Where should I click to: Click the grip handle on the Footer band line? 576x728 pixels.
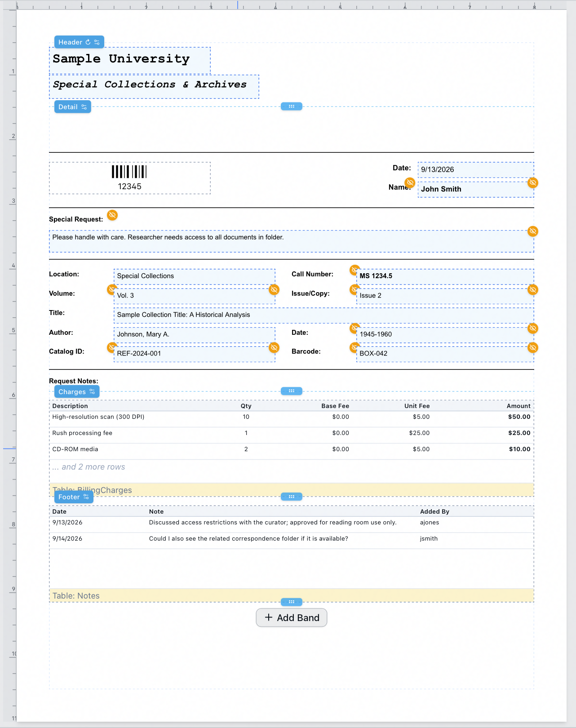(x=292, y=497)
